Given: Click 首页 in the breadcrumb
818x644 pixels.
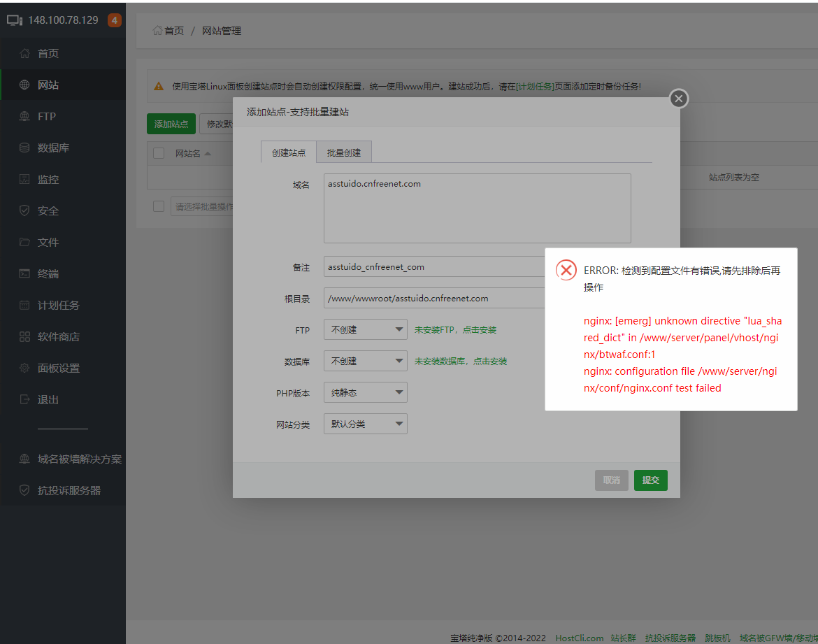Looking at the screenshot, I should pyautogui.click(x=173, y=31).
